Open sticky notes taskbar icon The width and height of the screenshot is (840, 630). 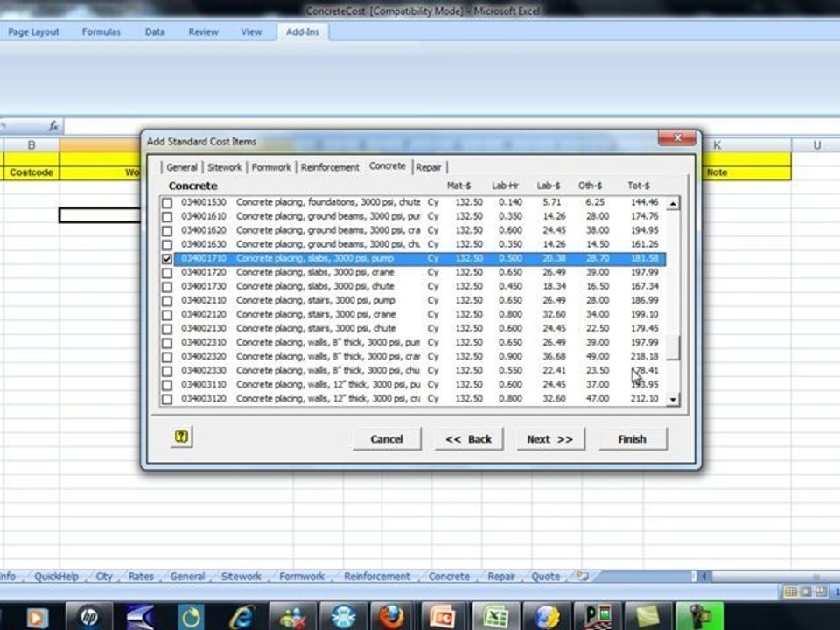647,617
